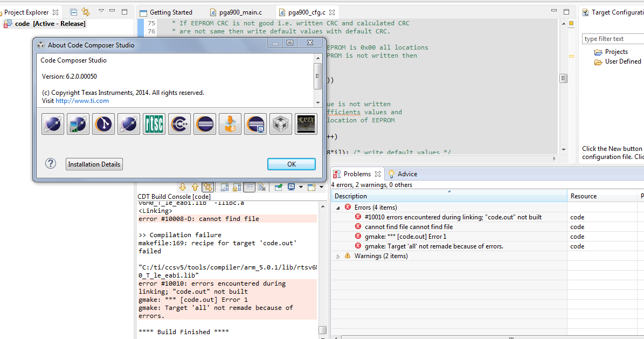This screenshot has height=339, width=644.
Task: Select the pga900_cfg.c editor tab
Action: tap(306, 12)
